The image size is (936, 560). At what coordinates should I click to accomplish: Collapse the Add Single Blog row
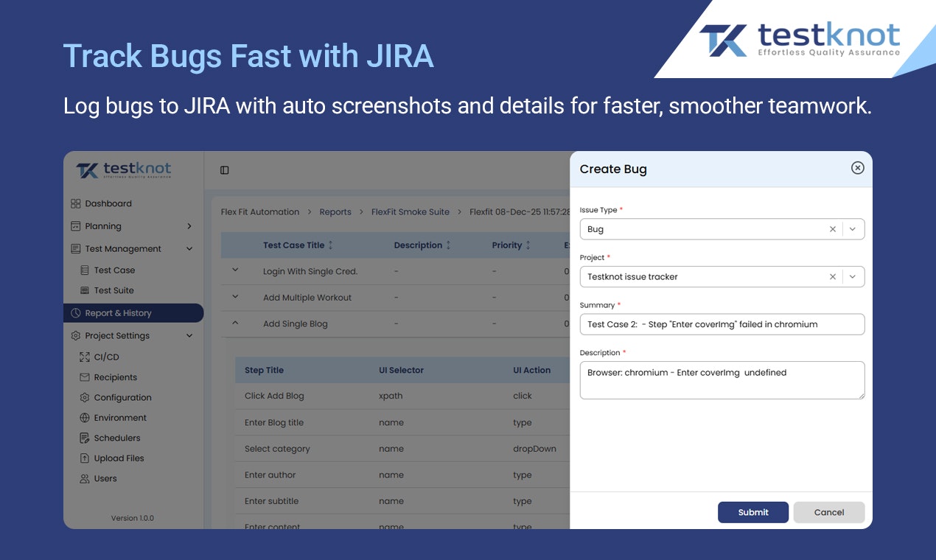(x=235, y=323)
